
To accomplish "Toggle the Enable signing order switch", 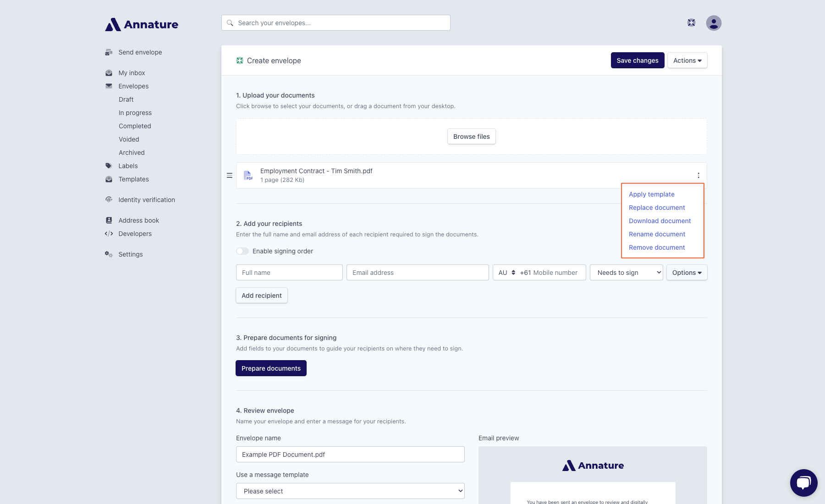I will tap(242, 251).
